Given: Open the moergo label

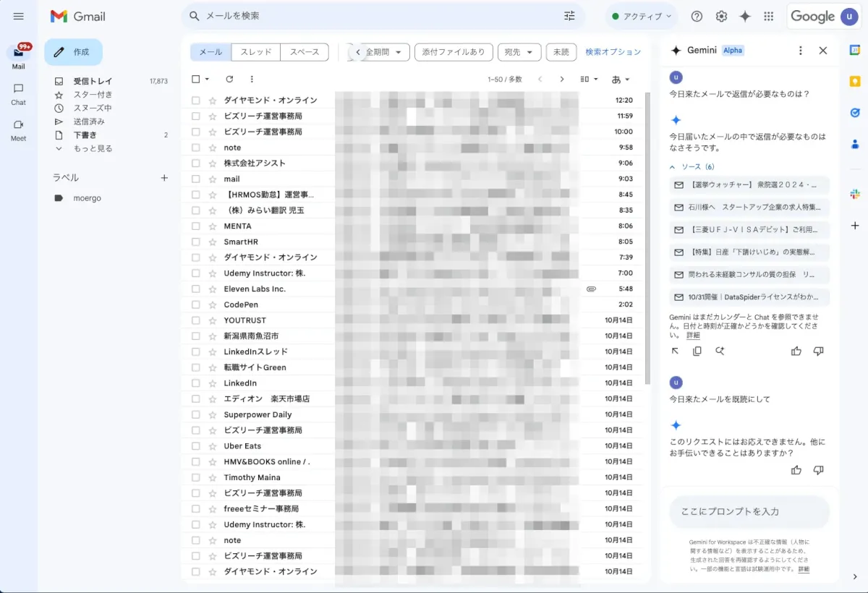Looking at the screenshot, I should tap(87, 197).
